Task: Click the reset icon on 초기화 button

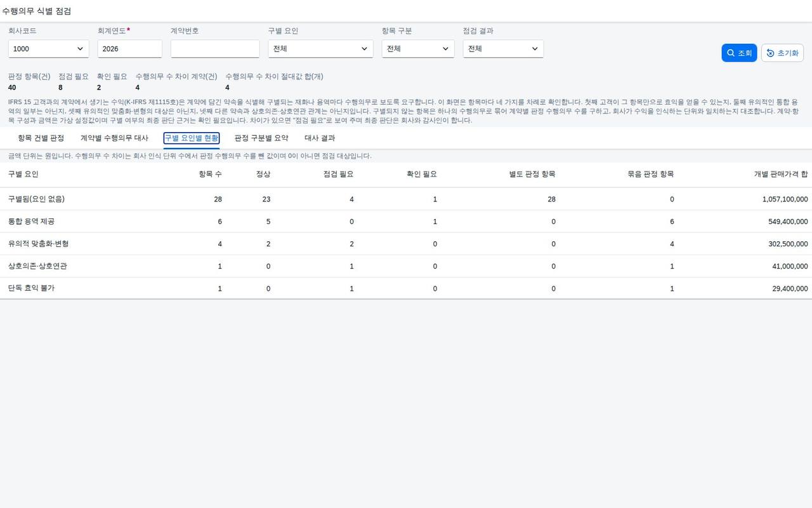Action: [770, 53]
